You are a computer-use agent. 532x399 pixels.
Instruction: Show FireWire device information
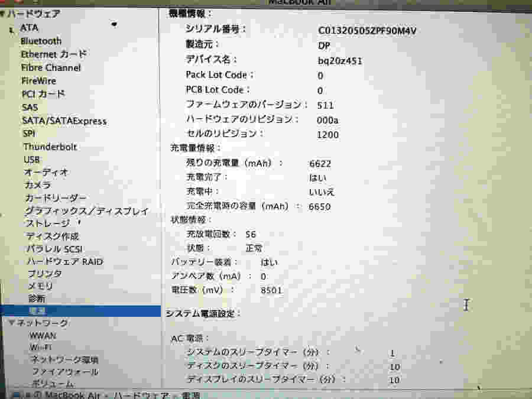(x=38, y=80)
